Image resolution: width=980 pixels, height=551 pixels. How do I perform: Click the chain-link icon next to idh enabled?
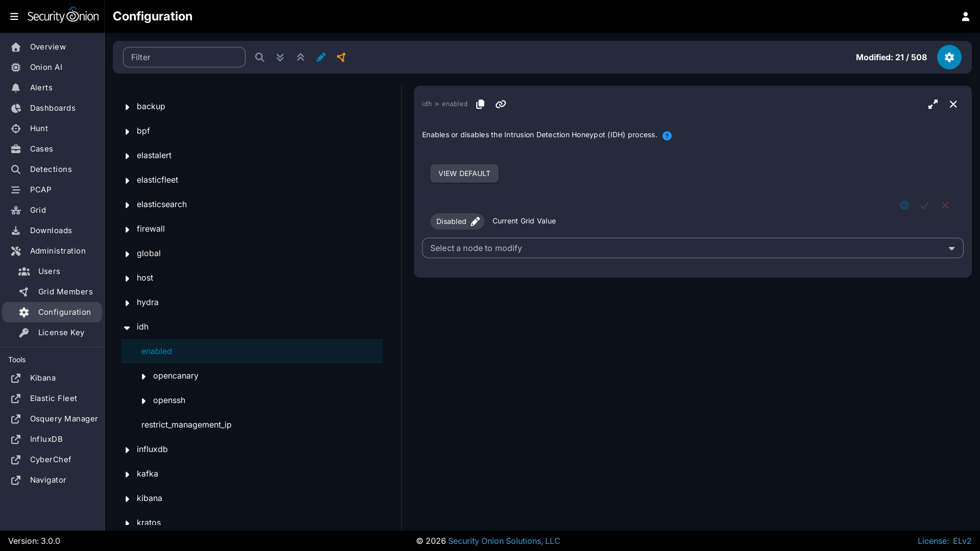500,104
